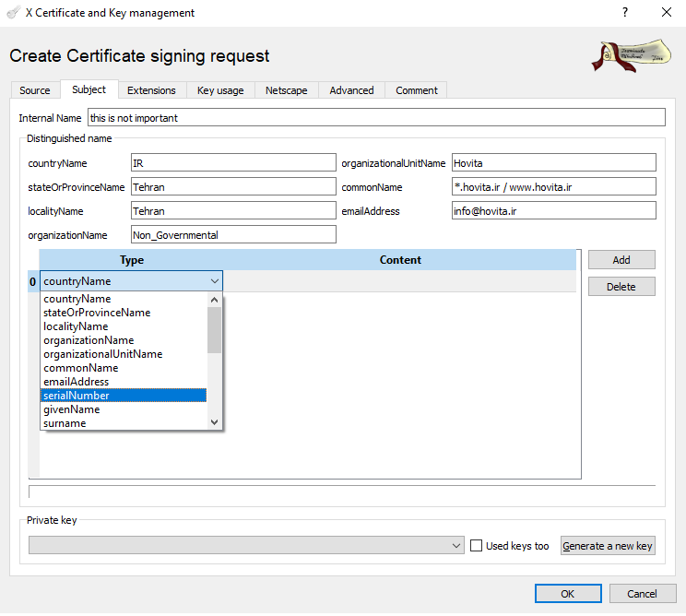Screen dimensions: 686x616
Task: Open the Extensions tab
Action: pos(151,90)
